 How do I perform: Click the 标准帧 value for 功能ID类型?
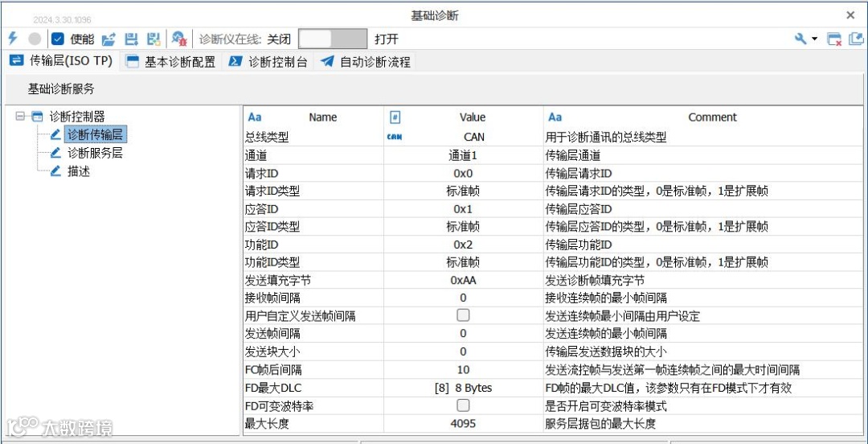[464, 262]
